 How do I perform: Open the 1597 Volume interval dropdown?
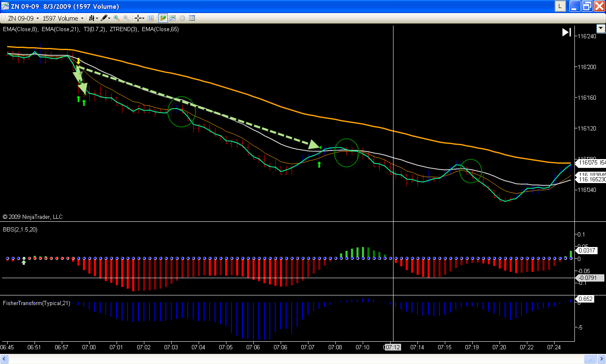click(x=63, y=18)
